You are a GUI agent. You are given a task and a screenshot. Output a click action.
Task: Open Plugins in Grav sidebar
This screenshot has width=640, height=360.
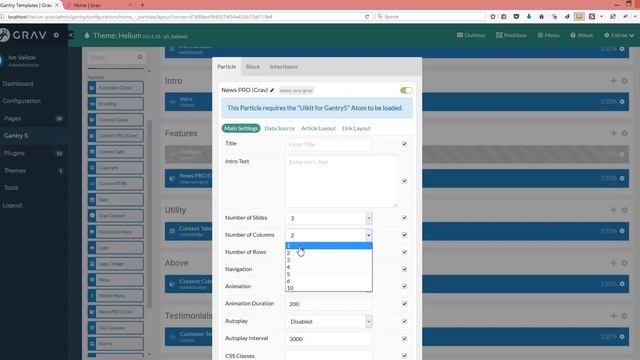(14, 153)
